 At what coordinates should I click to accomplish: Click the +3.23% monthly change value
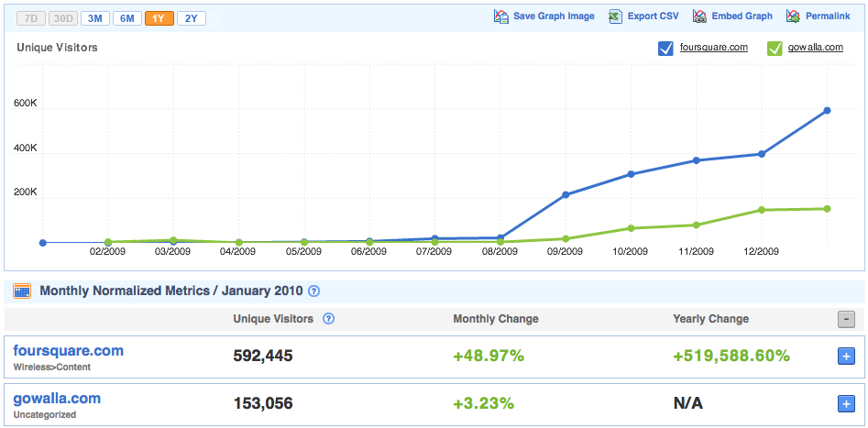point(483,403)
